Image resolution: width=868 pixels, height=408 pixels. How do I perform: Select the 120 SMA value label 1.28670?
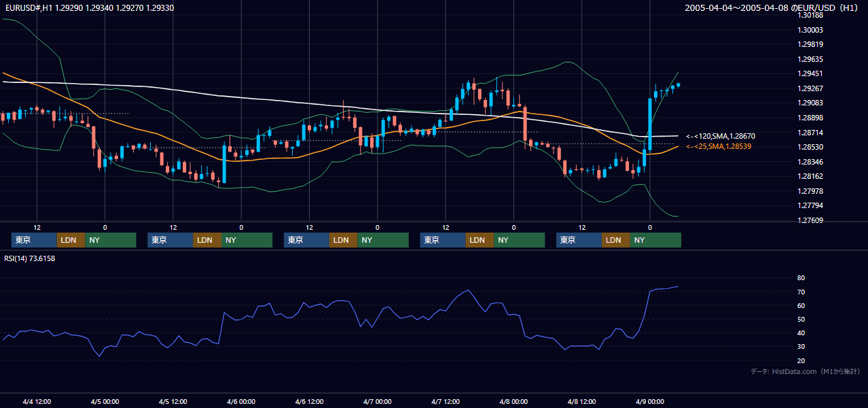(720, 136)
